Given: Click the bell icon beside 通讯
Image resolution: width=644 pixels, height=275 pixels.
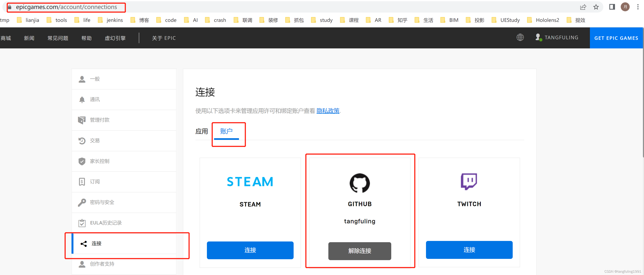Looking at the screenshot, I should (x=82, y=100).
